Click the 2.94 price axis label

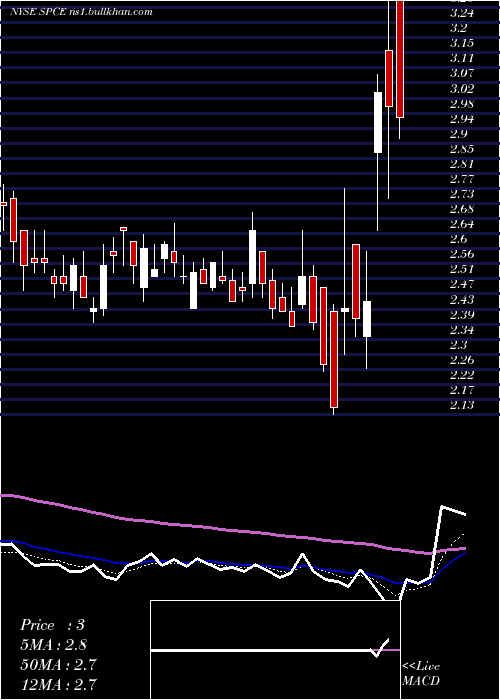coord(461,119)
